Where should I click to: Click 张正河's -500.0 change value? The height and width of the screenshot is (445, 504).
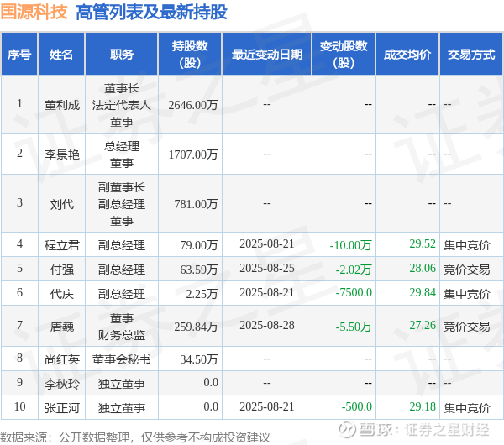click(x=356, y=406)
